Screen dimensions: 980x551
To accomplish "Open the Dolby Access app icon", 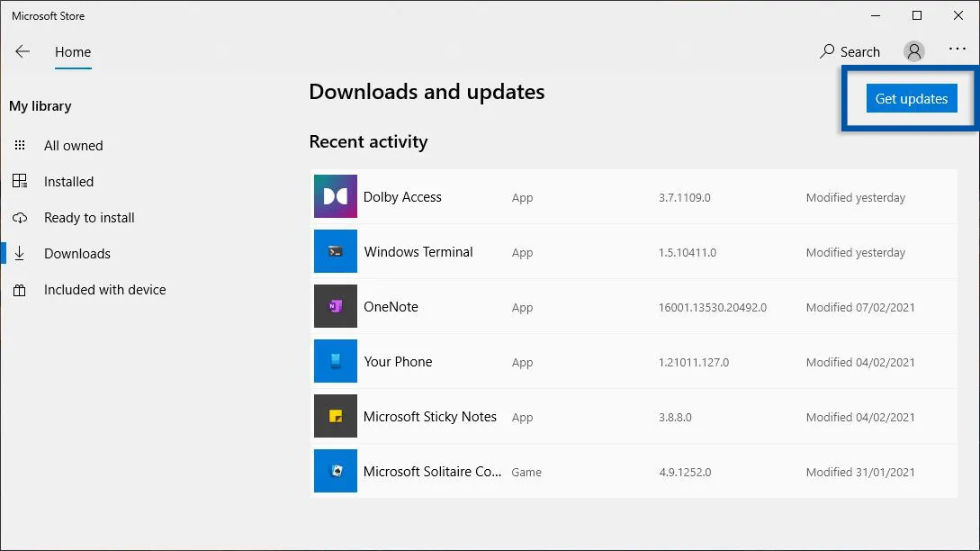I will (x=335, y=196).
